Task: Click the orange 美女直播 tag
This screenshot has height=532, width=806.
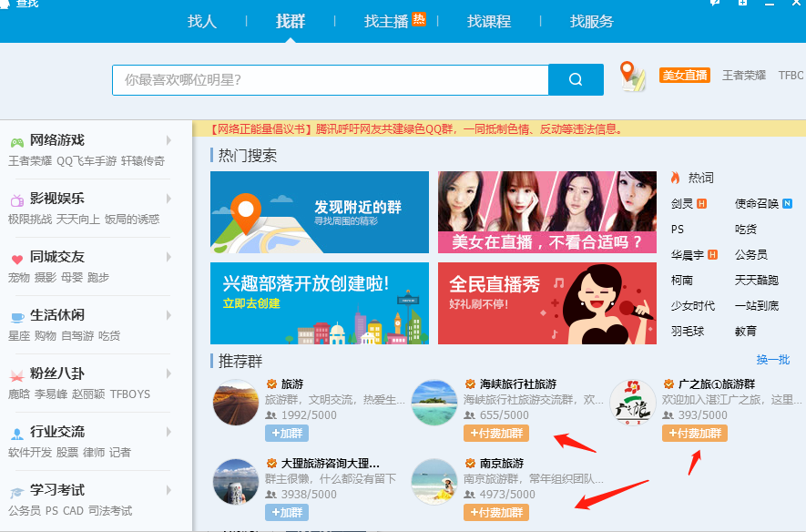Action: [685, 76]
